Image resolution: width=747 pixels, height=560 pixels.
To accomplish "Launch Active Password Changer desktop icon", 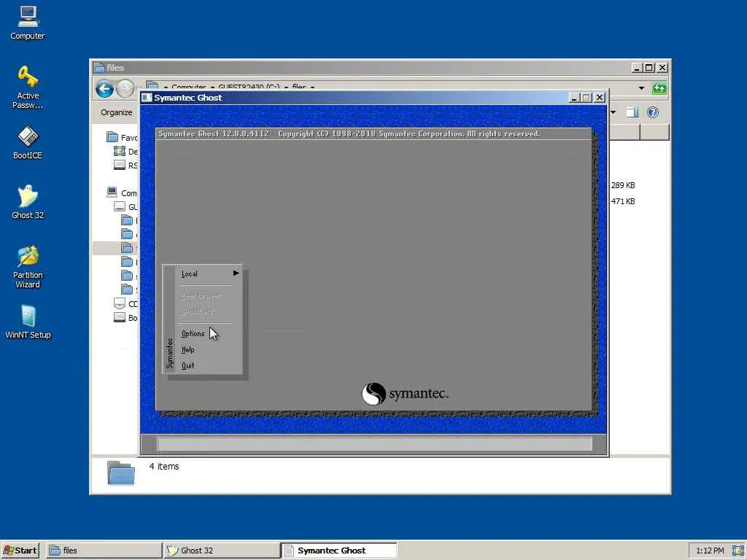I will pyautogui.click(x=28, y=87).
